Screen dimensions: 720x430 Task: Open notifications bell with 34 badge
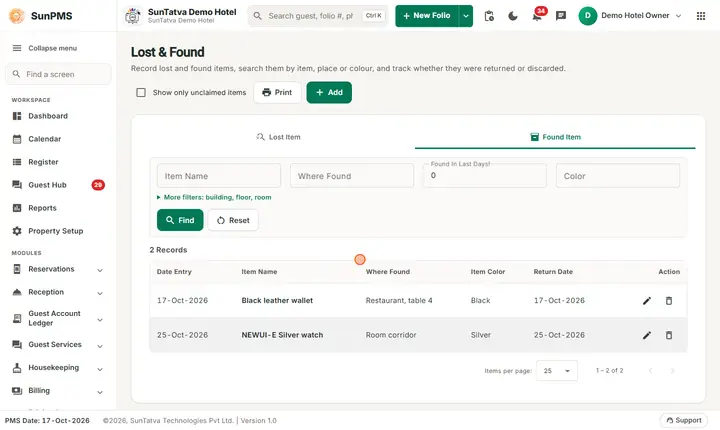(537, 16)
